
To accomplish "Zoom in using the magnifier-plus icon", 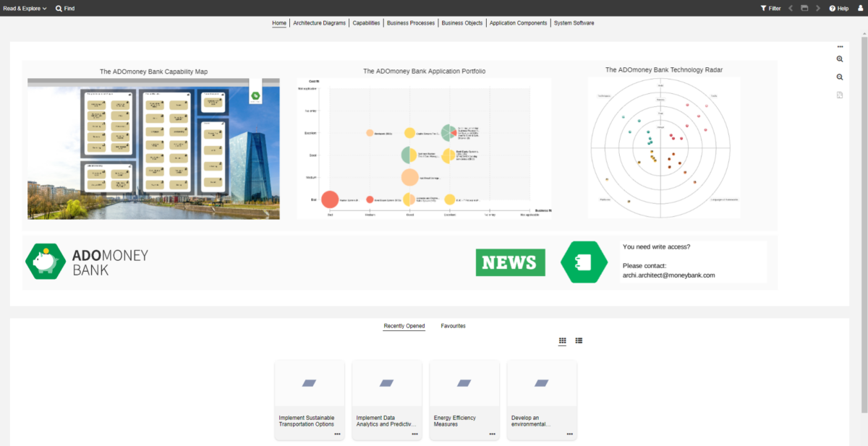I will (x=840, y=59).
